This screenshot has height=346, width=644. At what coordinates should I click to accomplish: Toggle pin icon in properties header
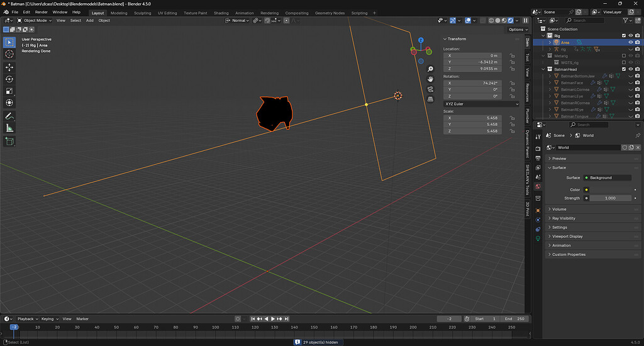638,135
